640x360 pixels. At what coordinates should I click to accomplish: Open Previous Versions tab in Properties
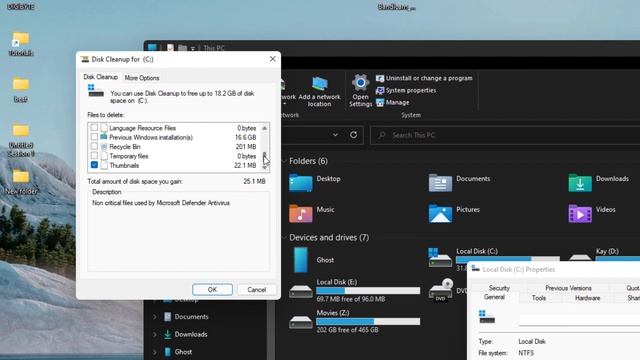[568, 288]
